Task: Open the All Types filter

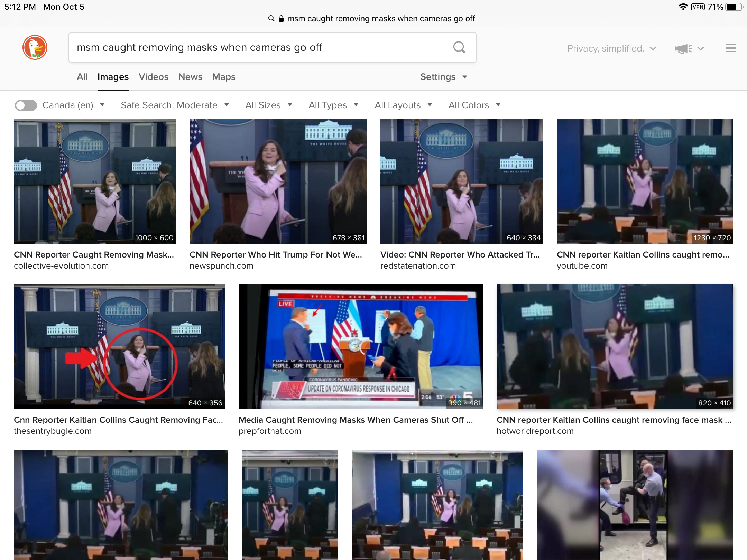Action: pos(333,105)
